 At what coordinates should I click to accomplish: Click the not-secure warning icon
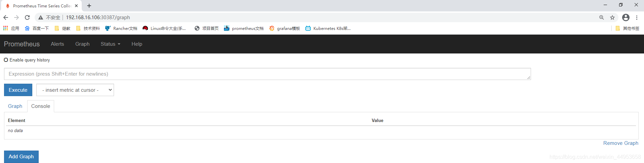41,17
